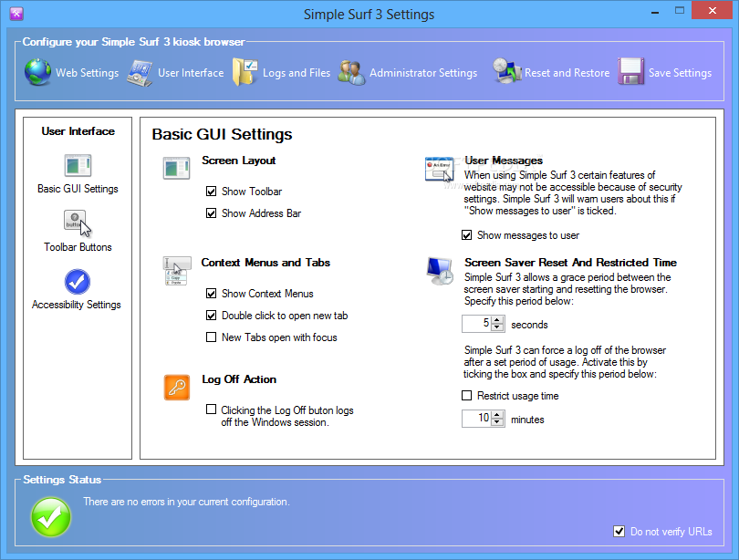Select Toolbar Buttons text link

pyautogui.click(x=78, y=247)
